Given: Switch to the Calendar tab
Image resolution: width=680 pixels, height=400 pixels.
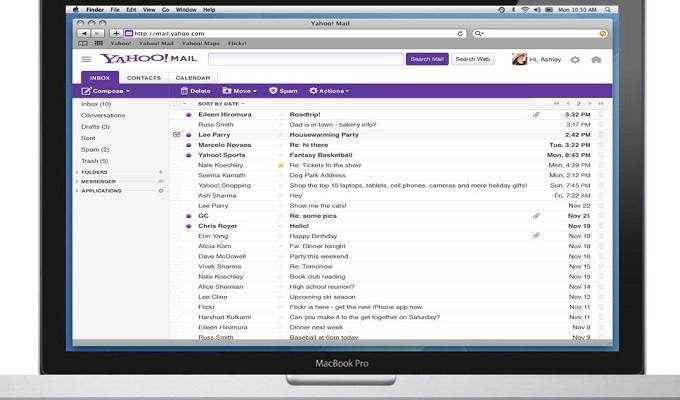Looking at the screenshot, I should coord(193,77).
